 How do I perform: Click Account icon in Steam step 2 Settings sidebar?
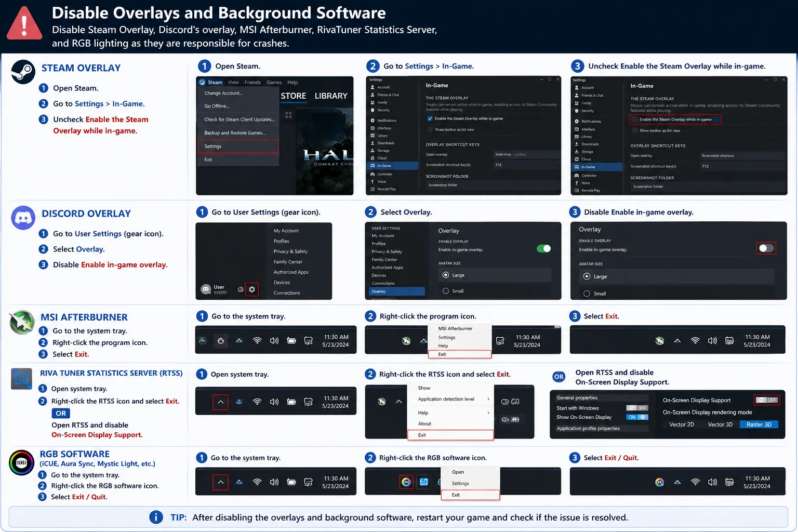(373, 87)
